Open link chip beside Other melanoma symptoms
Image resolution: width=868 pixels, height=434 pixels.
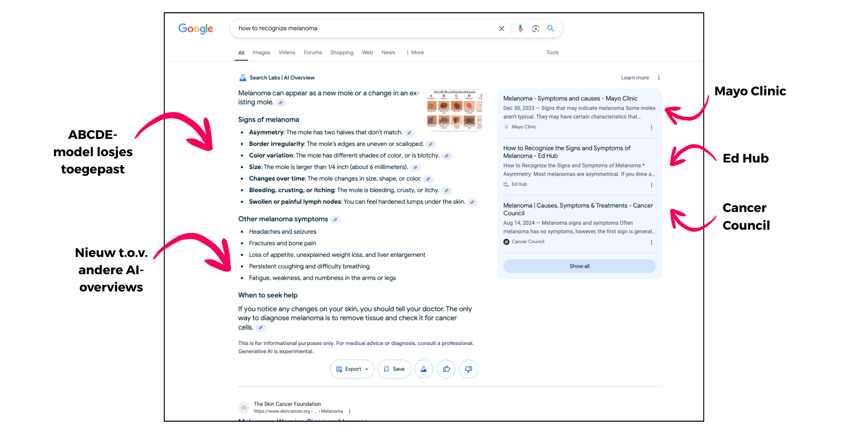tap(335, 220)
